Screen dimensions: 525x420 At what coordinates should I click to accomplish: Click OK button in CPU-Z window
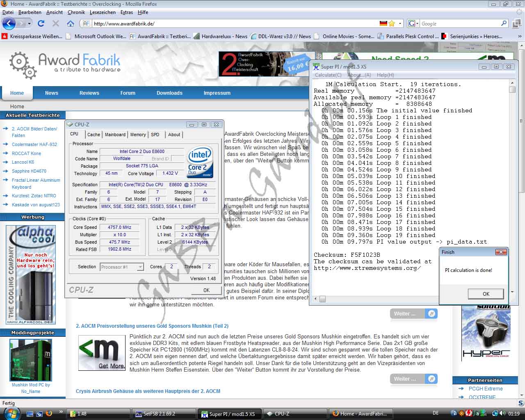[206, 290]
